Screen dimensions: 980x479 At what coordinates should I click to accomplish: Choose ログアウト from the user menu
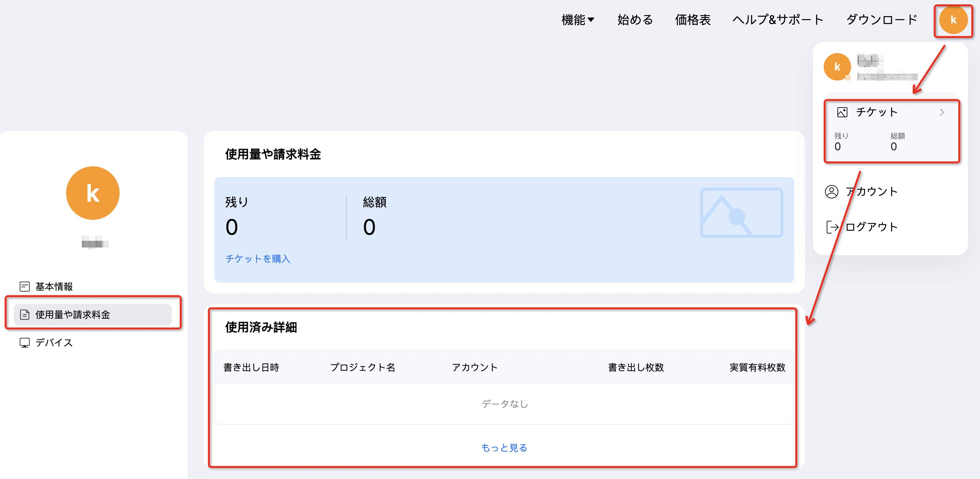871,227
